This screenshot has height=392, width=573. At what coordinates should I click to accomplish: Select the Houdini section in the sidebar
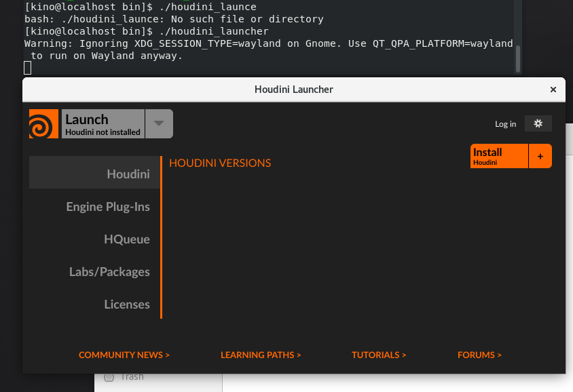pyautogui.click(x=128, y=173)
